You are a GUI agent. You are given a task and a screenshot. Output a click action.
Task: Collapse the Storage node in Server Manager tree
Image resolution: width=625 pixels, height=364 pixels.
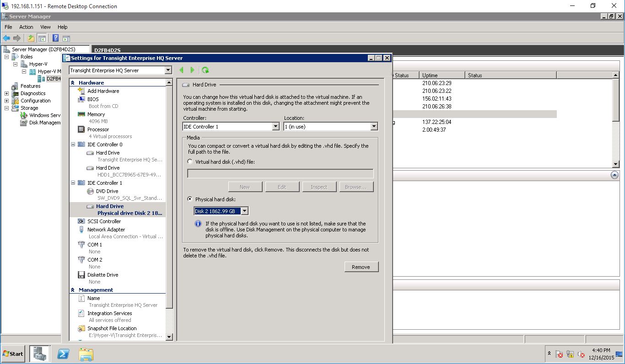(x=7, y=108)
